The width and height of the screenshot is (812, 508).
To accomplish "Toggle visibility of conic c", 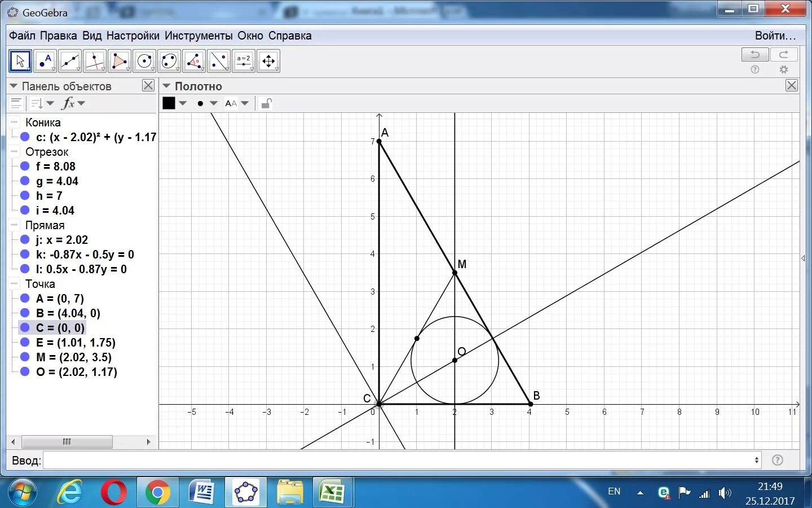I will pyautogui.click(x=25, y=137).
